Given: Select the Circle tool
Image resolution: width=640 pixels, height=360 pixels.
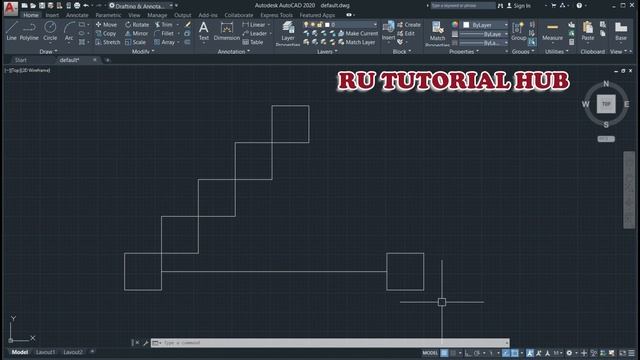Looking at the screenshot, I should click(50, 31).
